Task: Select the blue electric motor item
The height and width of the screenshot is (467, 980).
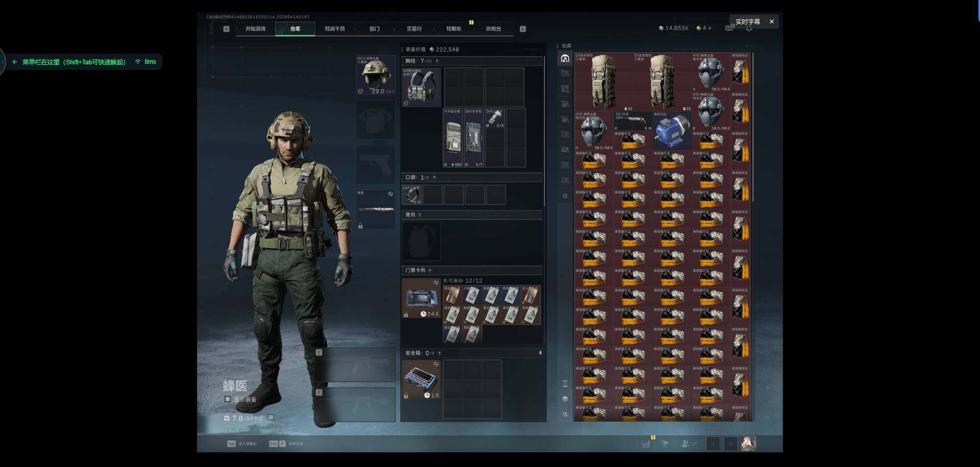Action: click(x=672, y=131)
